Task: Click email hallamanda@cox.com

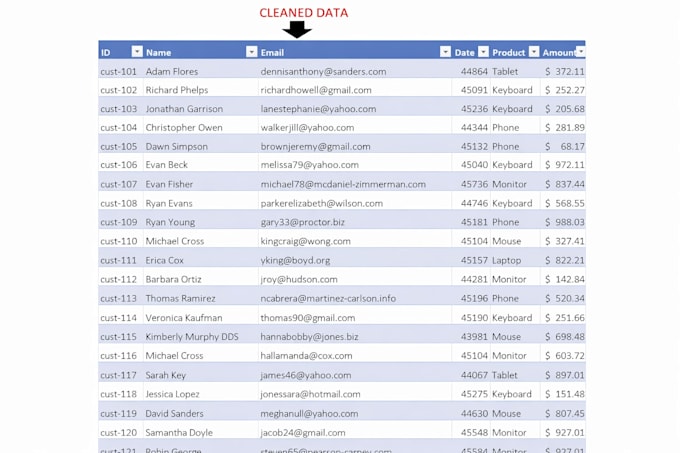Action: [306, 355]
